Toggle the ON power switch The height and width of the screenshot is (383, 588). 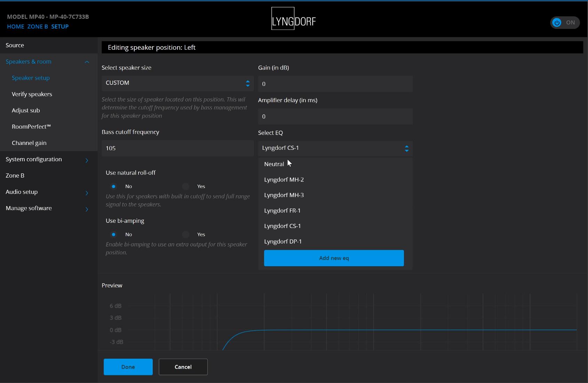pos(564,23)
